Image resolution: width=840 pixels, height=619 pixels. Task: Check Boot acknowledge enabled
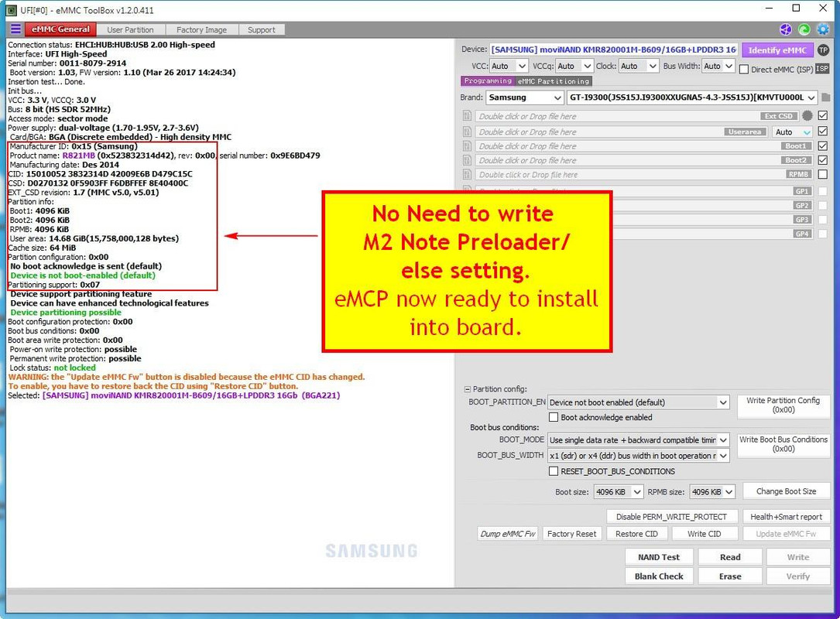[554, 417]
